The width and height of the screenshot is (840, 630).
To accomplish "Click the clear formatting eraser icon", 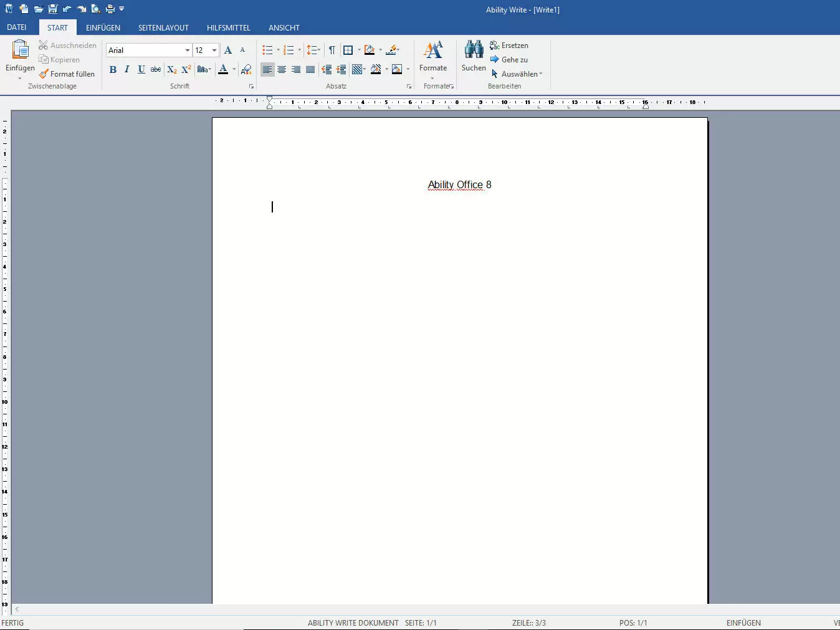I will [246, 69].
